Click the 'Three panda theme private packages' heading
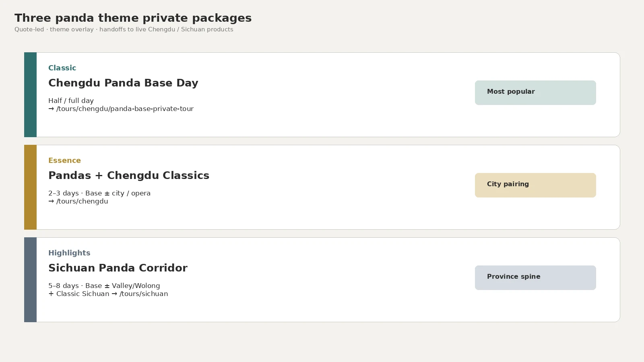The width and height of the screenshot is (644, 362). pos(133,18)
